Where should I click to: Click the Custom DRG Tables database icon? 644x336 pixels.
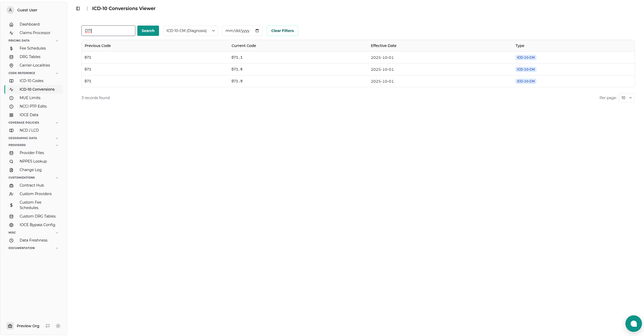click(11, 217)
